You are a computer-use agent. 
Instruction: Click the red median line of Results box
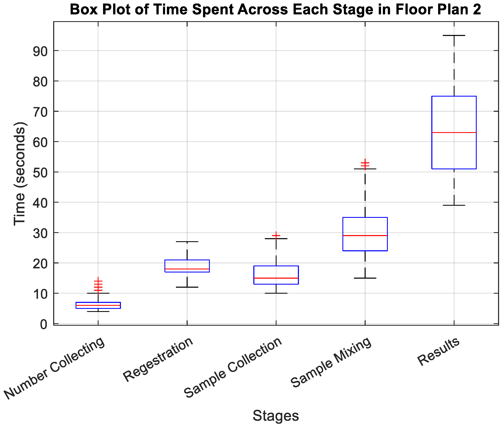tap(454, 133)
